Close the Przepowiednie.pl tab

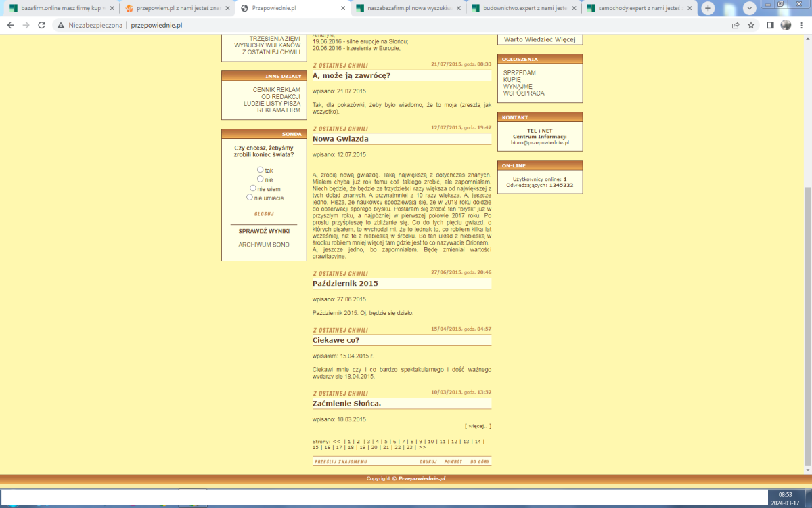[341, 8]
